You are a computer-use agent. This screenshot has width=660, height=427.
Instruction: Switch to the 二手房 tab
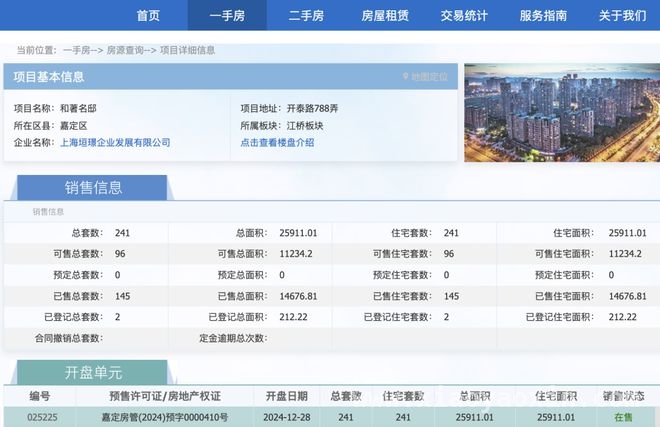tap(306, 16)
